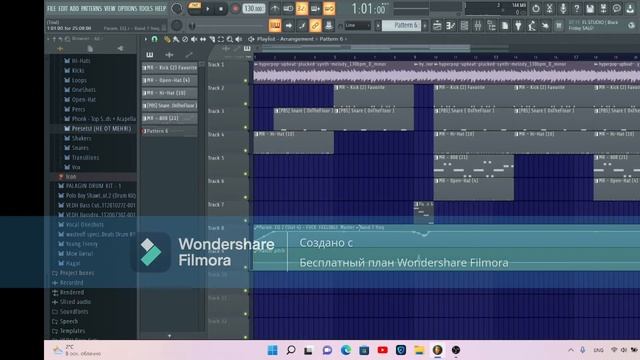Image resolution: width=640 pixels, height=360 pixels.
Task: Click the Save project floppy icon
Action: pos(590,9)
